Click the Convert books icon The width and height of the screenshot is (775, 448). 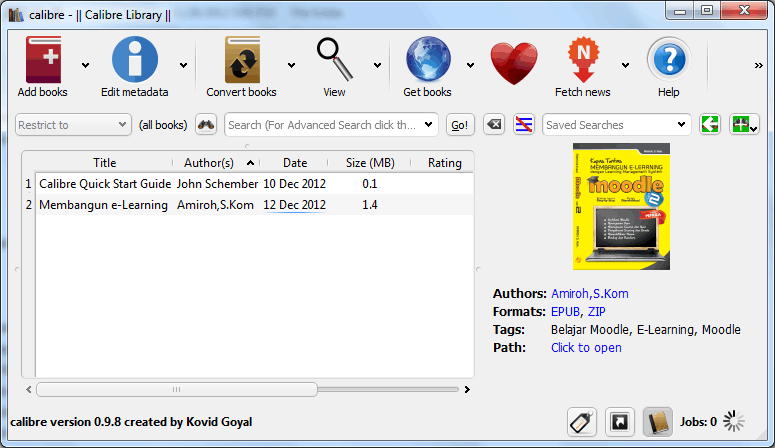click(242, 59)
